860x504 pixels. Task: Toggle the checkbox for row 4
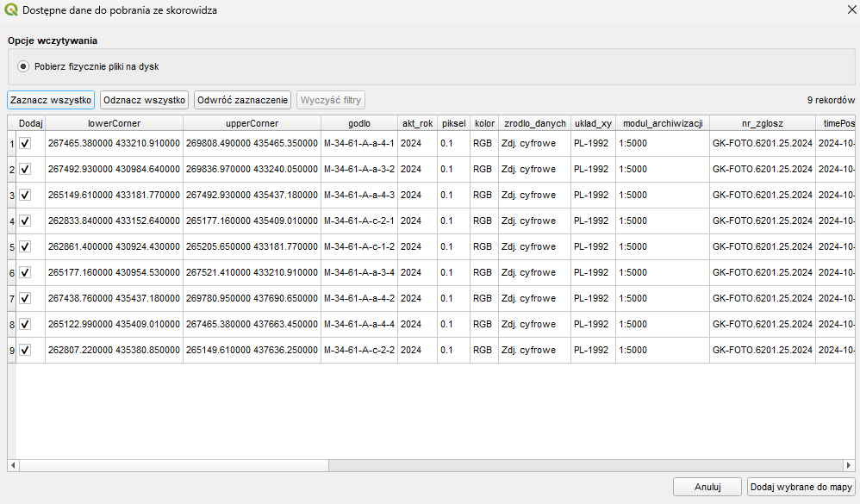tap(25, 221)
